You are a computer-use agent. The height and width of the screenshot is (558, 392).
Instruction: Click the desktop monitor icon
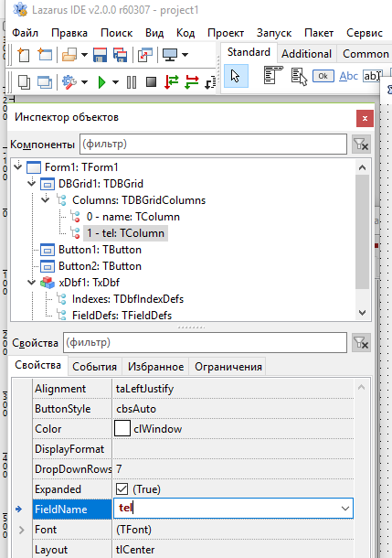pos(170,55)
